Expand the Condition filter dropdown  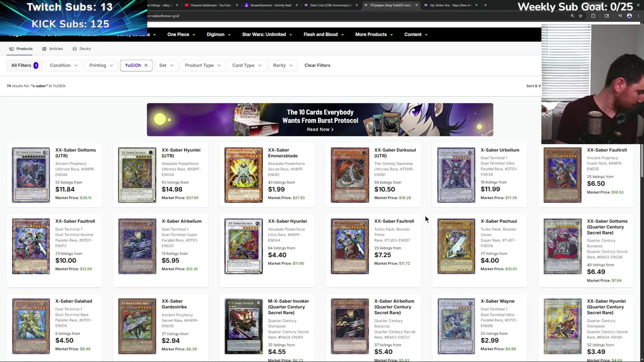pyautogui.click(x=63, y=65)
